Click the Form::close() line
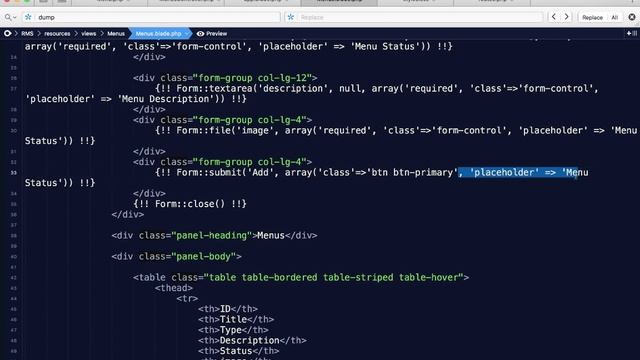The height and width of the screenshot is (360, 640). (x=190, y=204)
